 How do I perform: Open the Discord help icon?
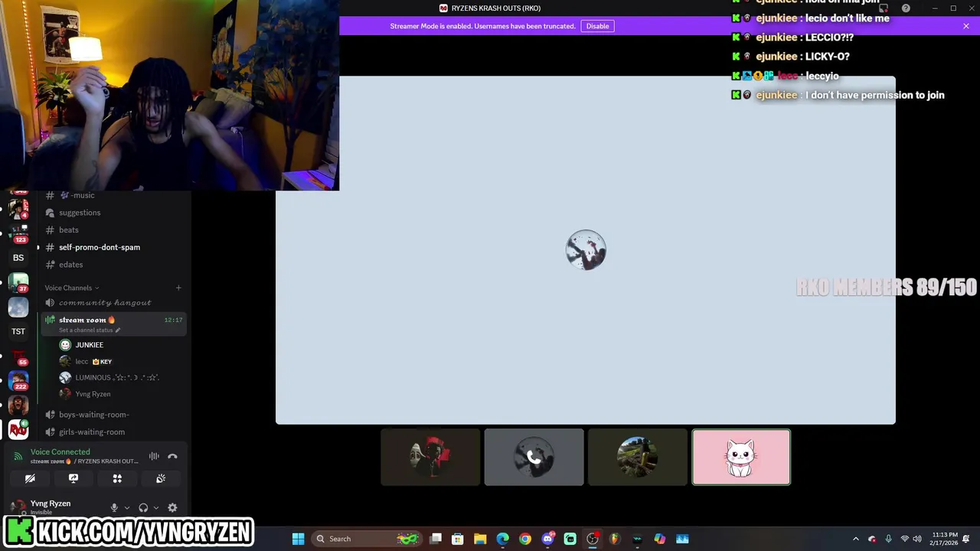[x=906, y=8]
